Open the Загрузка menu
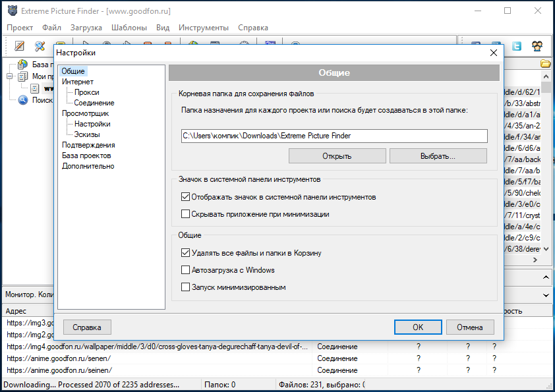Screen dimensions: 555x392 (x=86, y=28)
